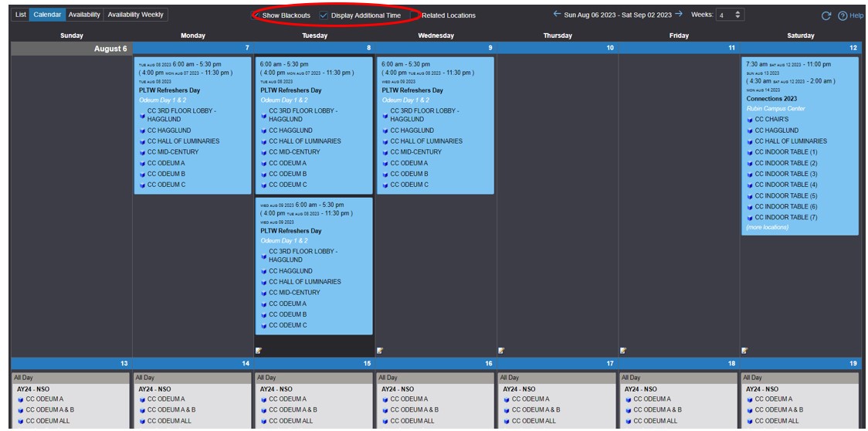Open the note icon under Tuesday August 8
Image resolution: width=868 pixels, height=431 pixels.
[x=259, y=351]
